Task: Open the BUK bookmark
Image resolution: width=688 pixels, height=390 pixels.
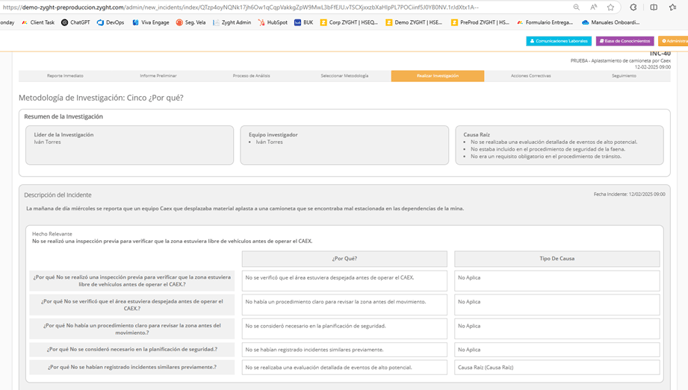Action: coord(304,22)
